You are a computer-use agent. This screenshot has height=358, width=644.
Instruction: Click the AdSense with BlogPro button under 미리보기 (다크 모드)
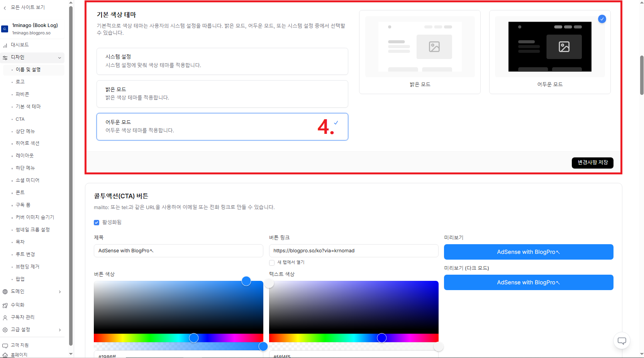point(529,282)
